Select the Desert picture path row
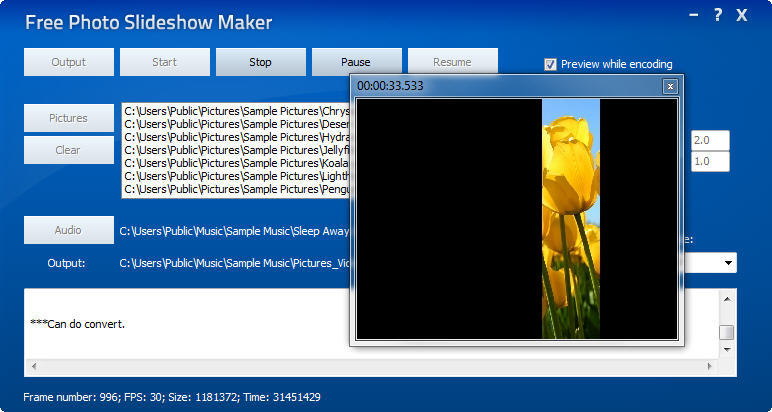The image size is (772, 412). (237, 124)
